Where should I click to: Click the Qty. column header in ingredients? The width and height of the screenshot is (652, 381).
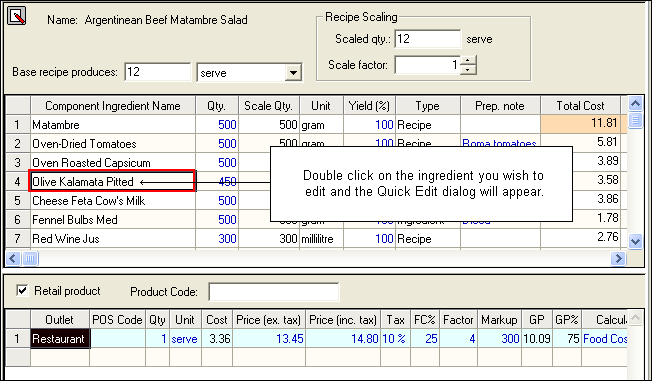click(x=217, y=106)
